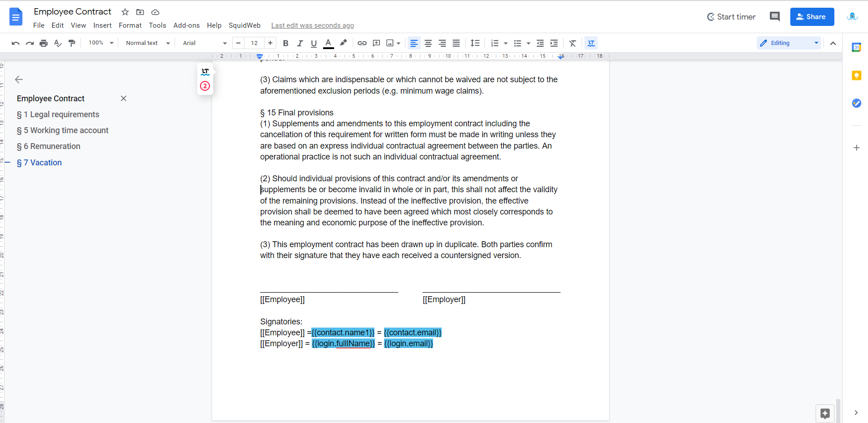The width and height of the screenshot is (868, 423).
Task: Open the highlight color picker
Action: (343, 43)
